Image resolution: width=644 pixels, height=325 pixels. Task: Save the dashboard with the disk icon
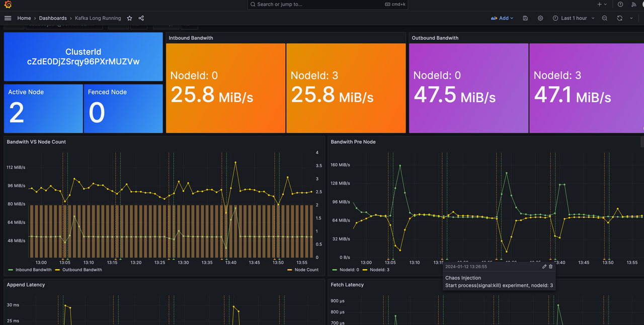click(x=525, y=18)
